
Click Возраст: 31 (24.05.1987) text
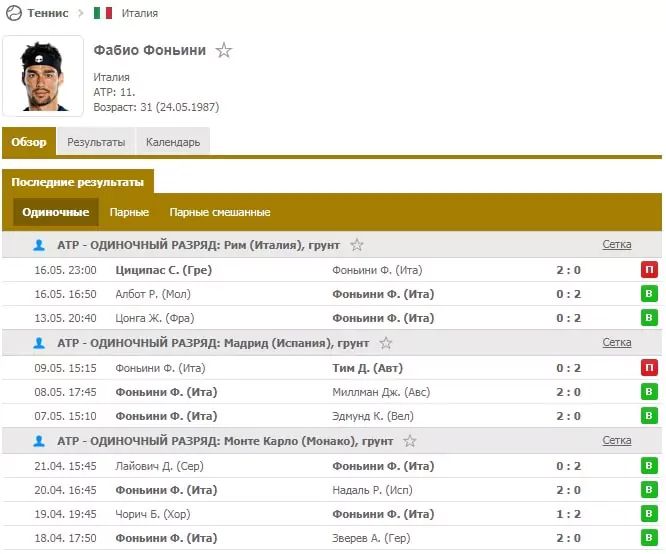pos(156,107)
